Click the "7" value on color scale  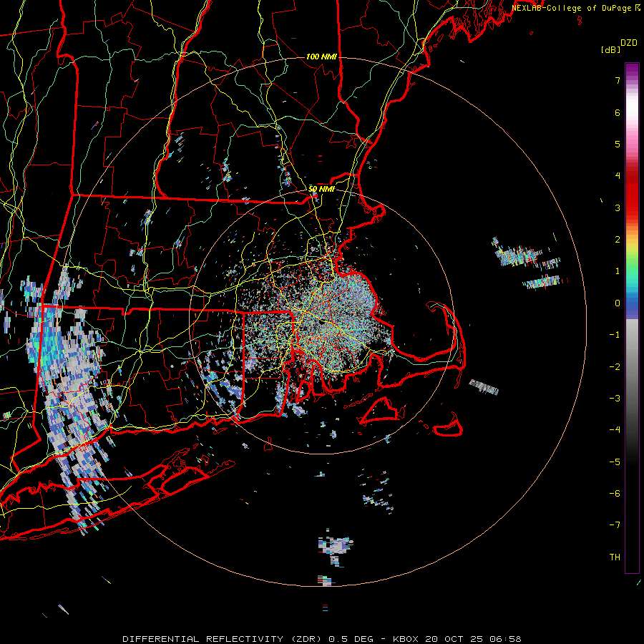[618, 80]
